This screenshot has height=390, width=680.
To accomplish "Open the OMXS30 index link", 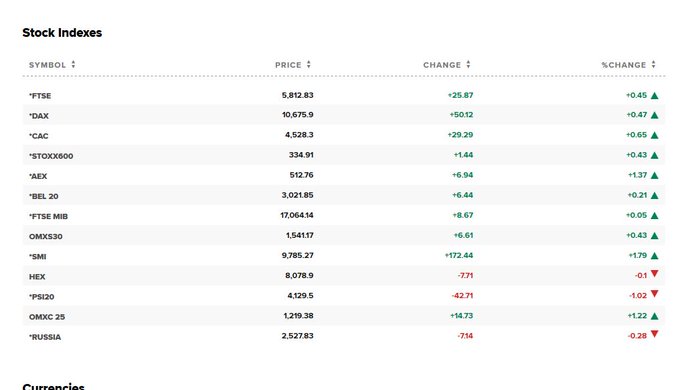I will [46, 236].
